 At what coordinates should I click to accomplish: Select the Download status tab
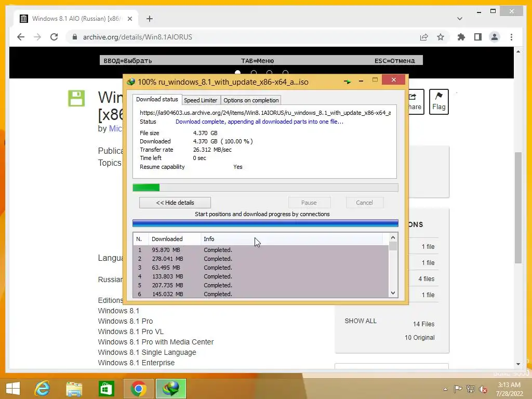[157, 99]
